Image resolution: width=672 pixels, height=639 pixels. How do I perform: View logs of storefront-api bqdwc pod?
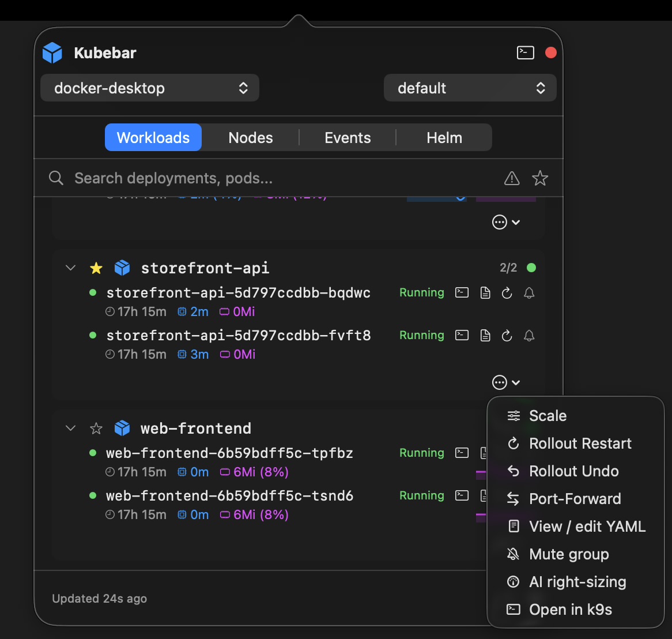tap(485, 293)
